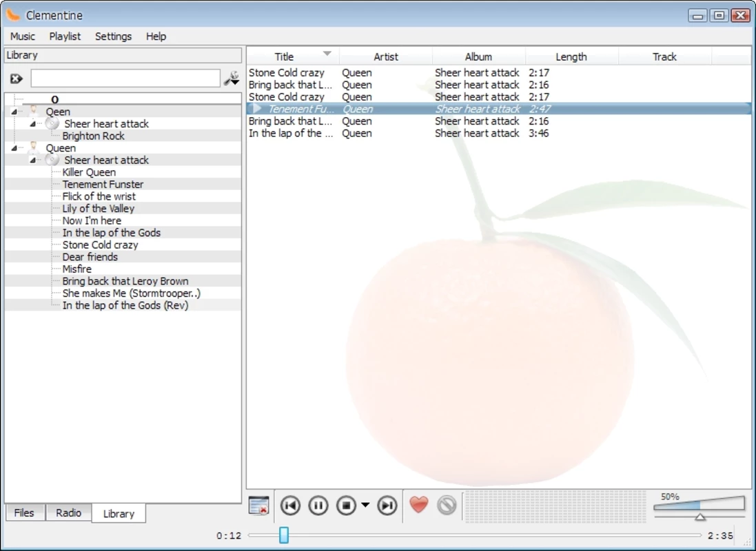The image size is (756, 551).
Task: Love the current track with heart
Action: 418,506
